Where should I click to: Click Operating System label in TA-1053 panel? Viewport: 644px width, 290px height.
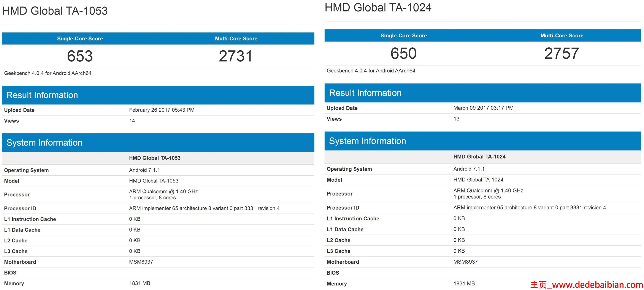(x=27, y=170)
